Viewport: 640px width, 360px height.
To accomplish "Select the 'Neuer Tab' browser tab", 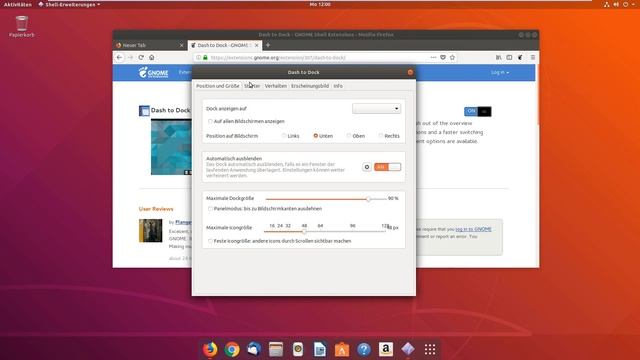I will (x=149, y=45).
